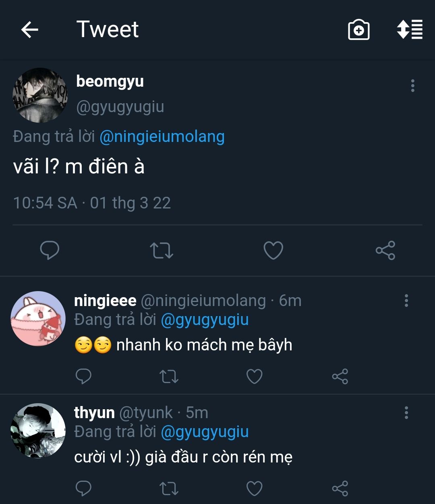Reply to ningieee's comment
This screenshot has width=435, height=504.
coord(83,377)
